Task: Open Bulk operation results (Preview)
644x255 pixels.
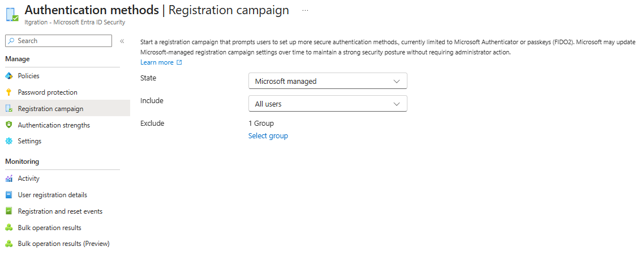Action: pos(63,244)
